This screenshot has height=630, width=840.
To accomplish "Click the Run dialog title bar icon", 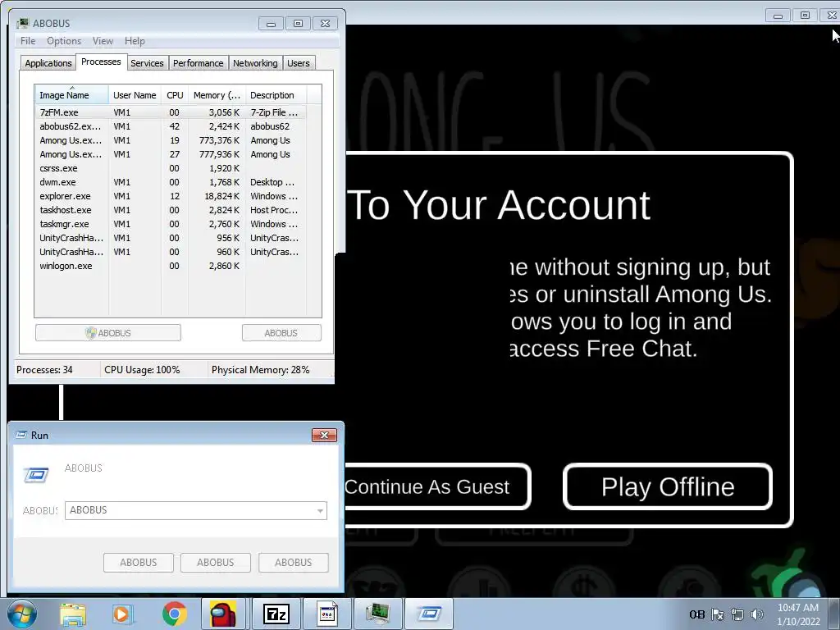I will tap(21, 435).
